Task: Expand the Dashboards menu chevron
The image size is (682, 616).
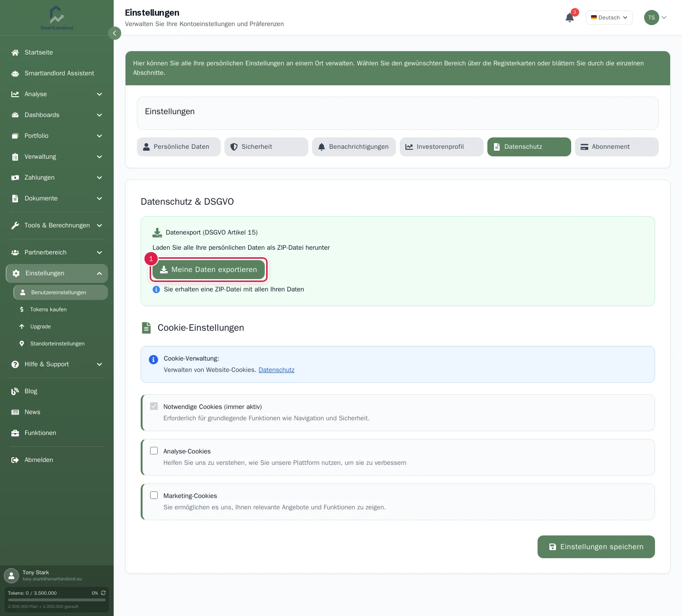Action: click(x=99, y=115)
